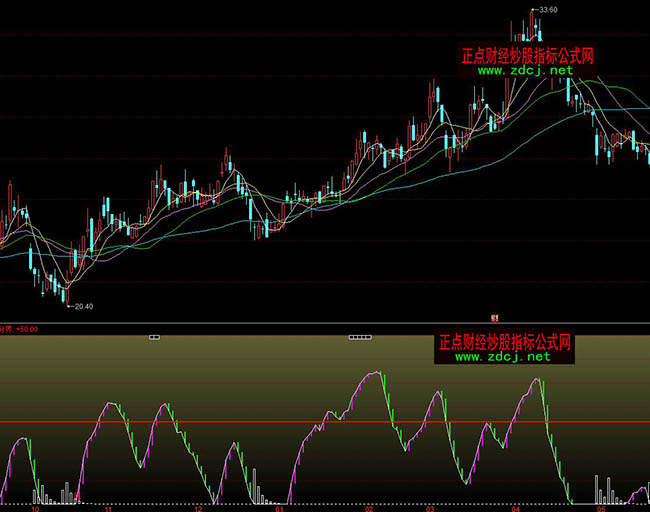Viewport: 650px width, 512px height.
Task: Select the 33.60 high price label
Action: 546,10
